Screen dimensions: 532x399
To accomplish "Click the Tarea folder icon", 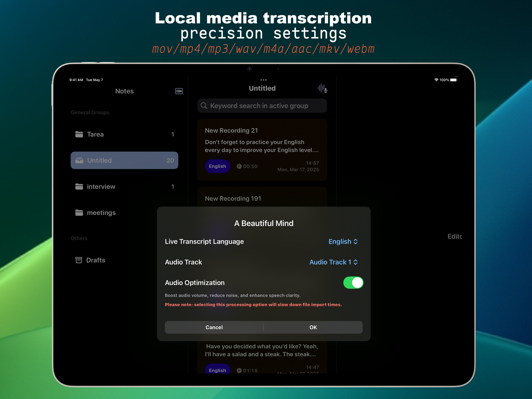I will (79, 134).
